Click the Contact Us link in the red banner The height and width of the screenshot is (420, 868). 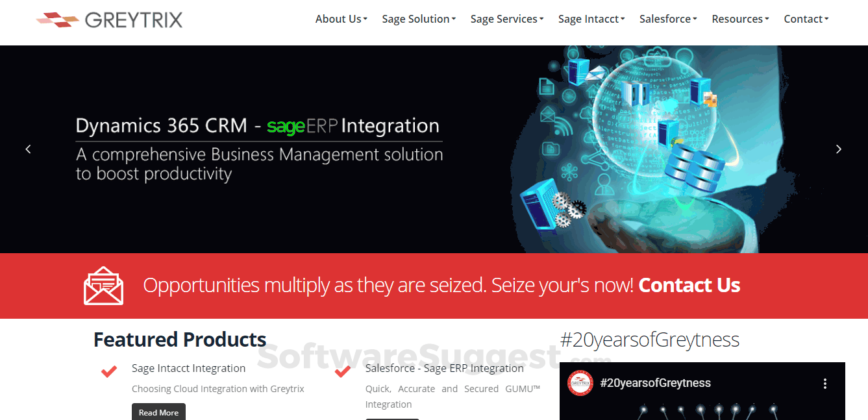(689, 284)
